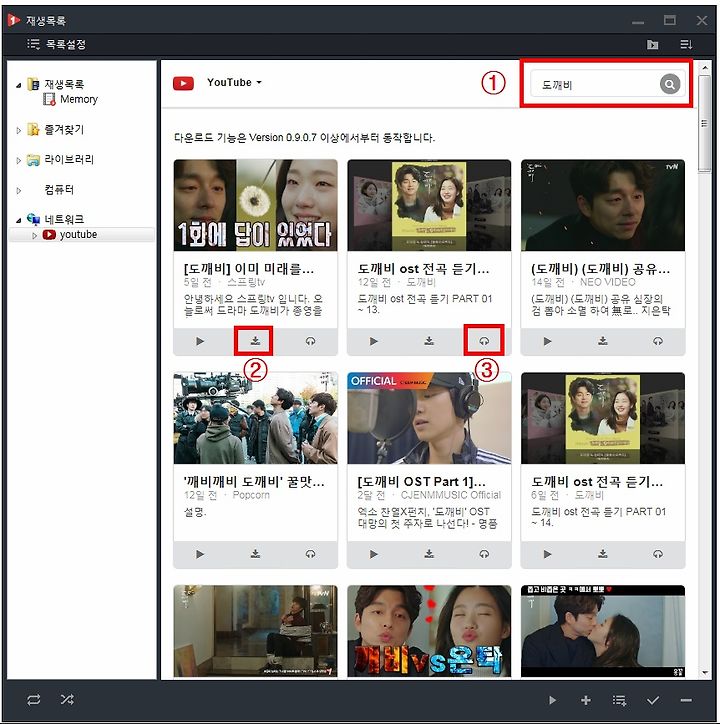The width and height of the screenshot is (720, 724).
Task: Open the YouTube source dropdown
Action: point(235,83)
